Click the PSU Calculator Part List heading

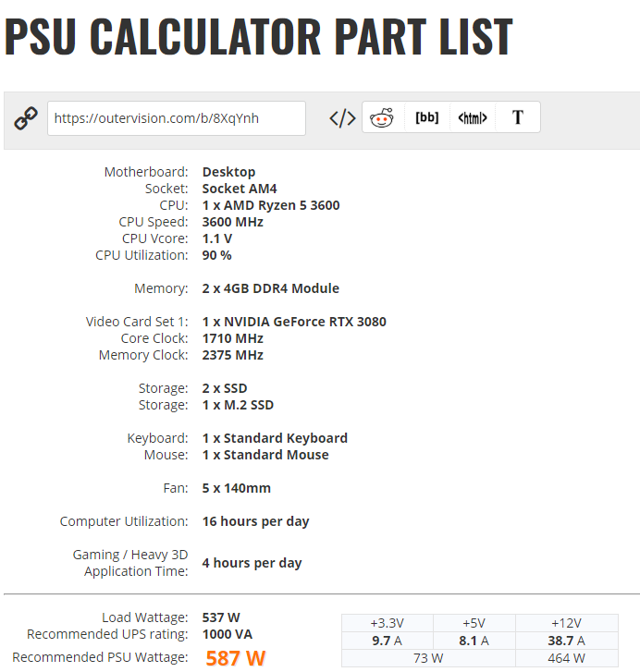click(258, 36)
